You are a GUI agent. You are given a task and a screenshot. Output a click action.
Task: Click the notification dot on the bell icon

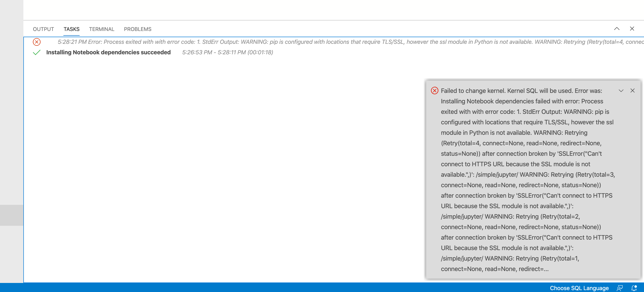pos(636,286)
